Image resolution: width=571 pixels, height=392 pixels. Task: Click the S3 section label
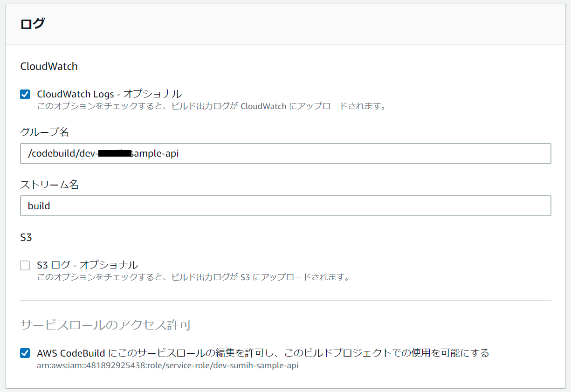tap(26, 237)
